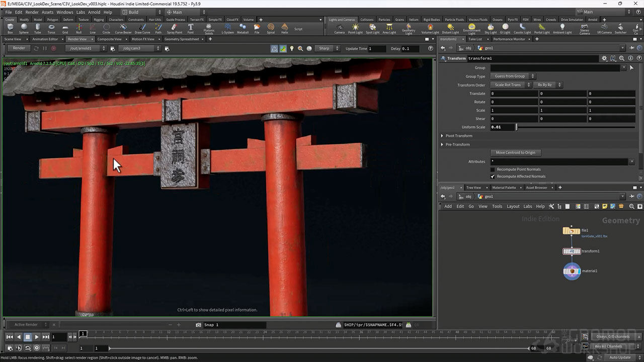Click Move Centroid to Origin button
Viewport: 644px width, 362px height.
click(516, 153)
